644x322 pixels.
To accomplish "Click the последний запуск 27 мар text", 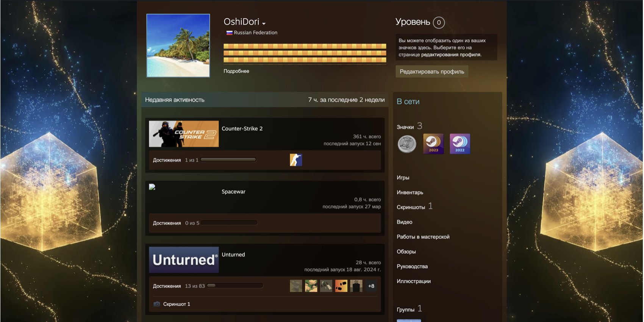I will pyautogui.click(x=352, y=206).
